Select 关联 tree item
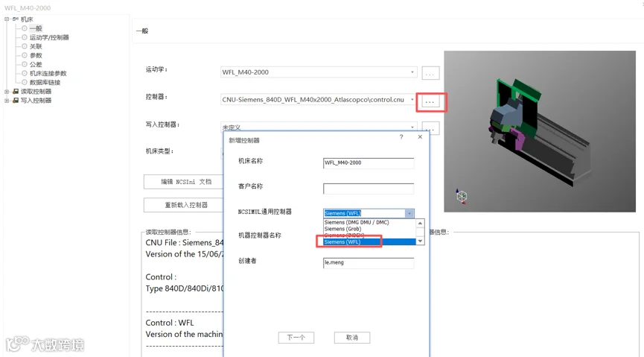644x357 pixels. pos(36,46)
